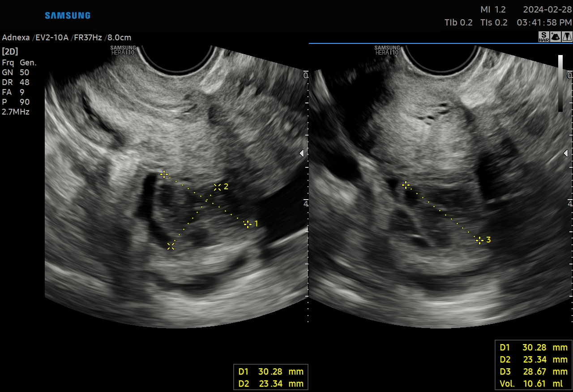Click the focus position triangle beside left image
The image size is (573, 392).
point(301,153)
